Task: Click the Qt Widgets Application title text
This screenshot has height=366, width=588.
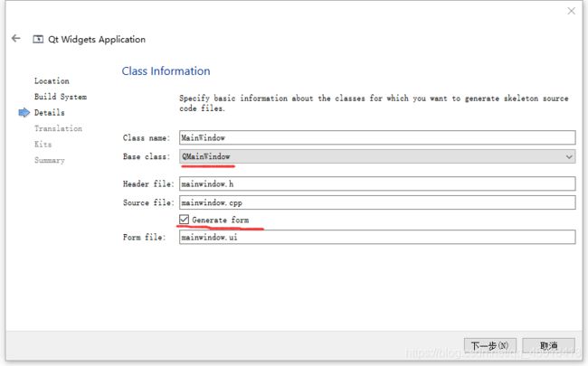Action: click(97, 40)
